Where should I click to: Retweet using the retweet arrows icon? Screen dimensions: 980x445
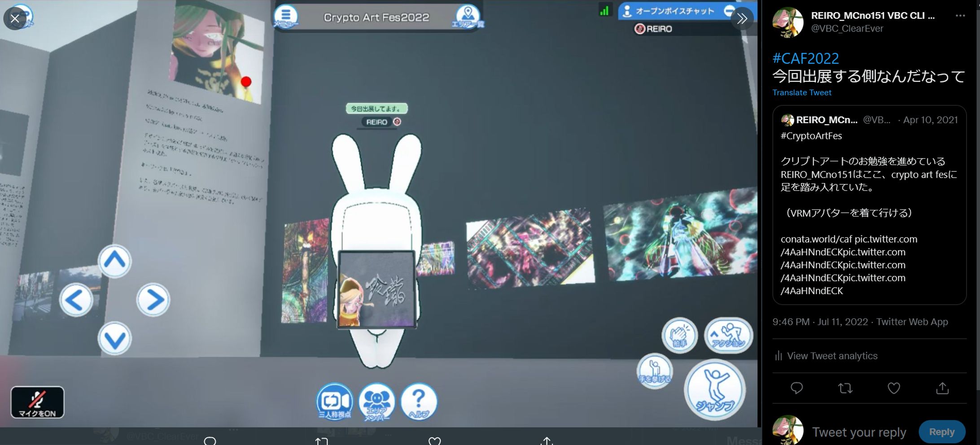(x=845, y=388)
